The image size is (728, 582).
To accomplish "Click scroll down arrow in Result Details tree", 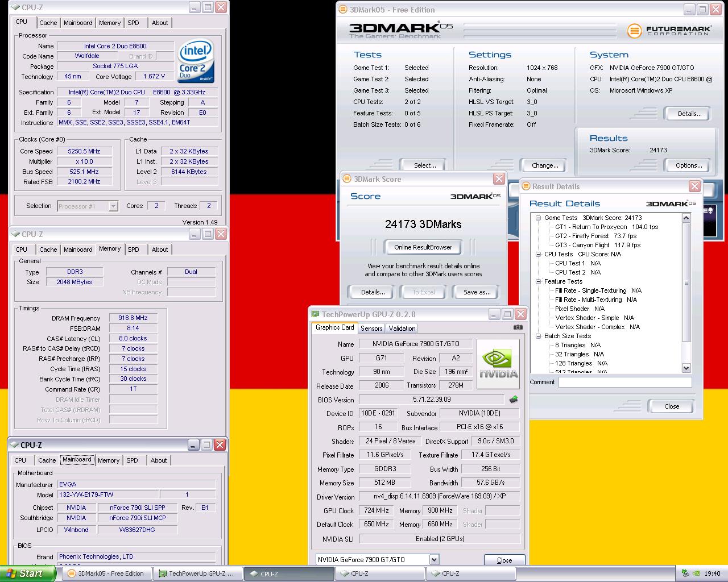I will (x=686, y=368).
